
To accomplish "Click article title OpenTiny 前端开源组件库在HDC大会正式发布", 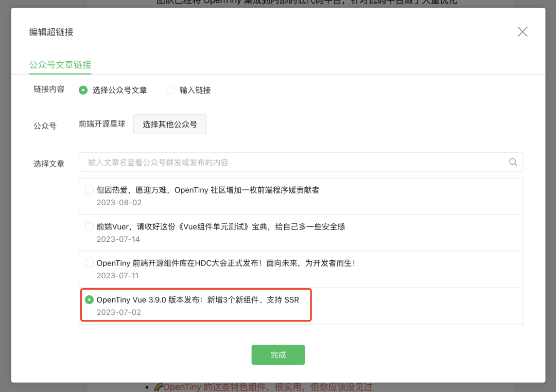I will [x=226, y=263].
